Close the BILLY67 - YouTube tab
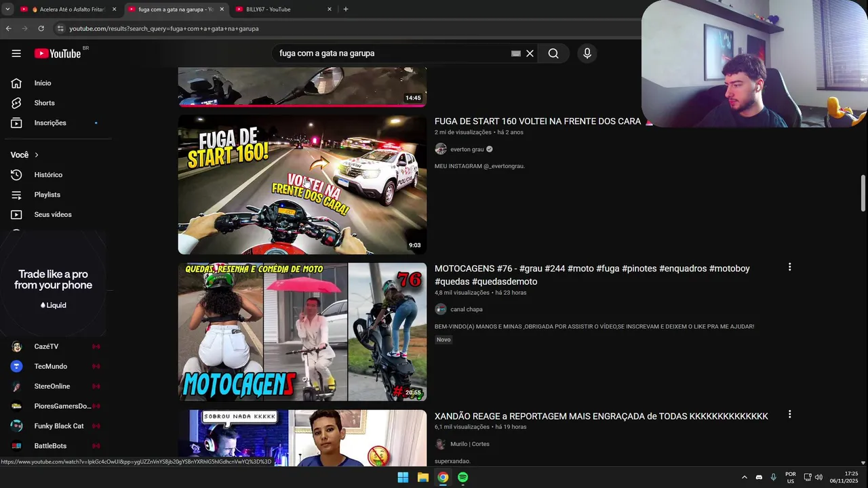Screen dimensions: 868x488 pos(330,9)
